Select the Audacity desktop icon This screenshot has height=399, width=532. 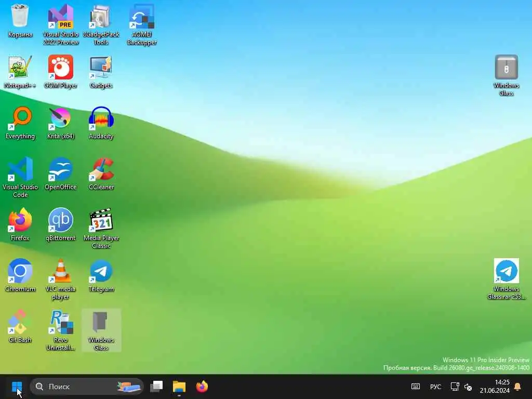(101, 123)
